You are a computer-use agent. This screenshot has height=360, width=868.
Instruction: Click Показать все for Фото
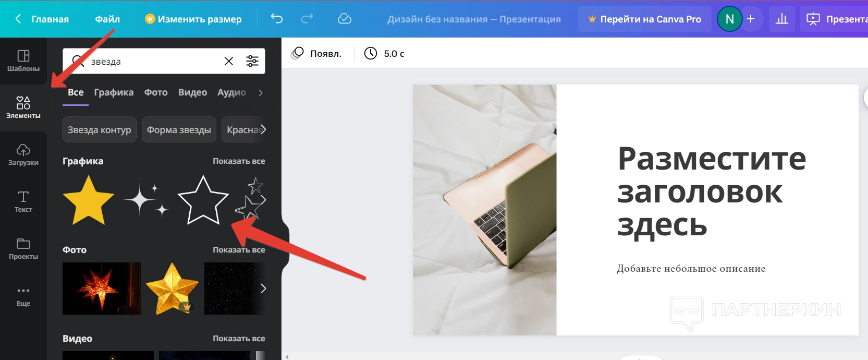coord(239,250)
